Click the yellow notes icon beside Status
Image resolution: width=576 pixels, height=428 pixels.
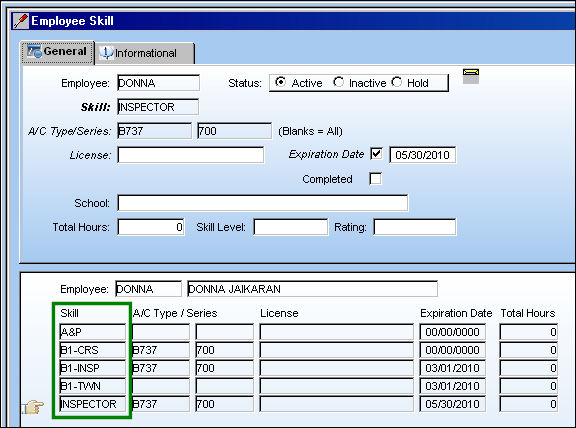pos(471,76)
